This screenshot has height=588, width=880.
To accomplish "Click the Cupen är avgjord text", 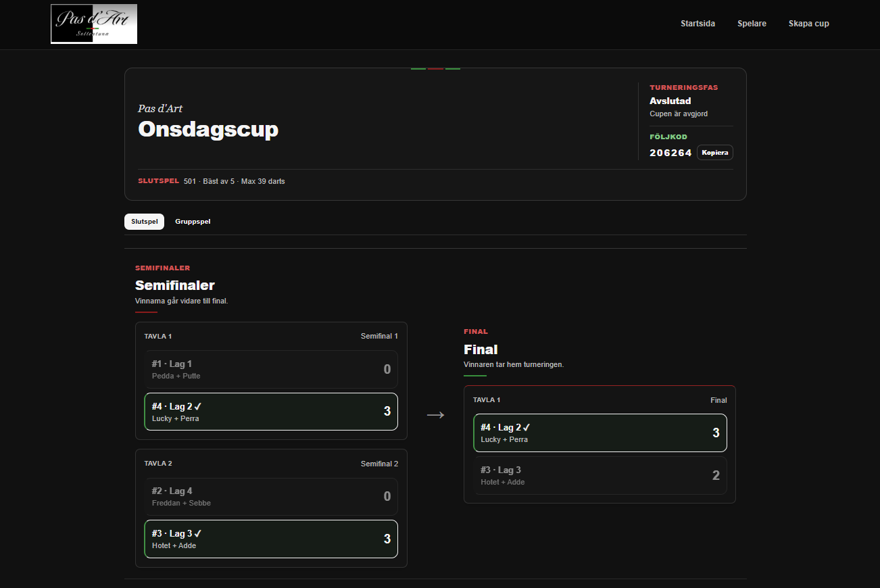I will [679, 114].
